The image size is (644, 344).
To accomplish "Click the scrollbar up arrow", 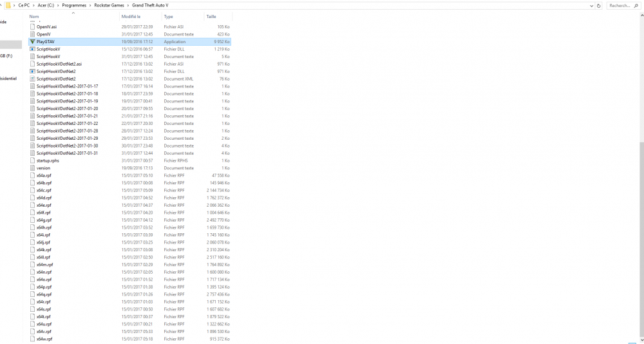I will click(641, 14).
